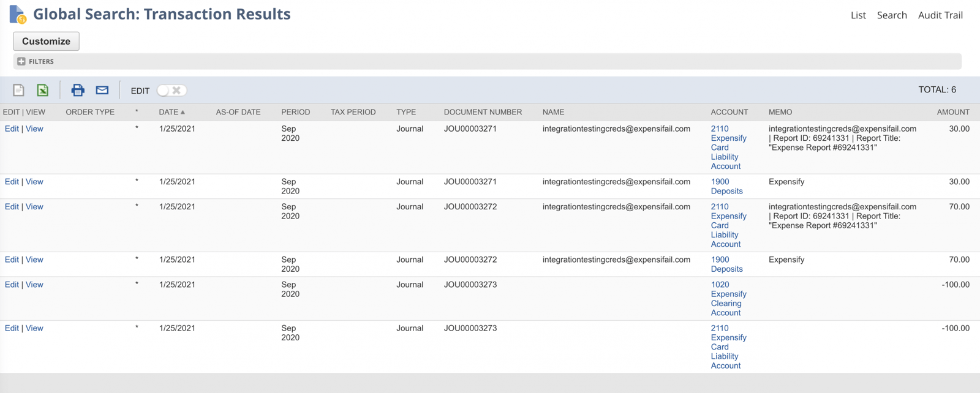
Task: Go to the List link
Action: [858, 15]
